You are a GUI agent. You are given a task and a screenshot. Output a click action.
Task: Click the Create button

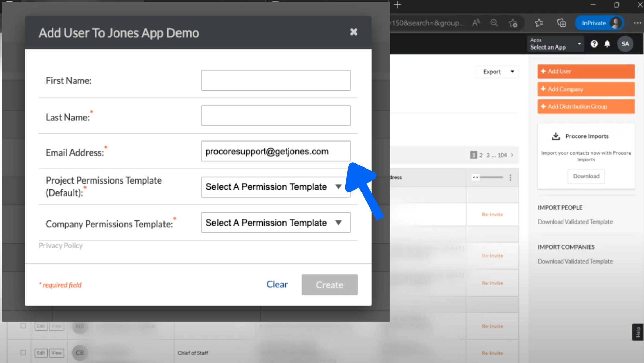pyautogui.click(x=329, y=285)
